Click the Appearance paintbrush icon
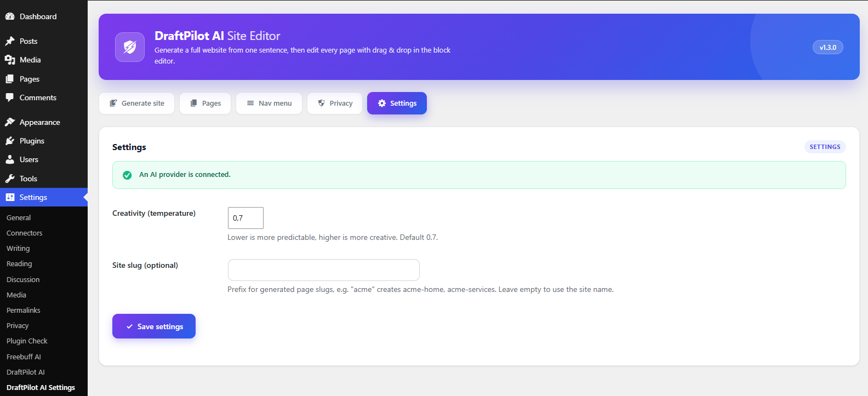The width and height of the screenshot is (868, 396). [10, 122]
